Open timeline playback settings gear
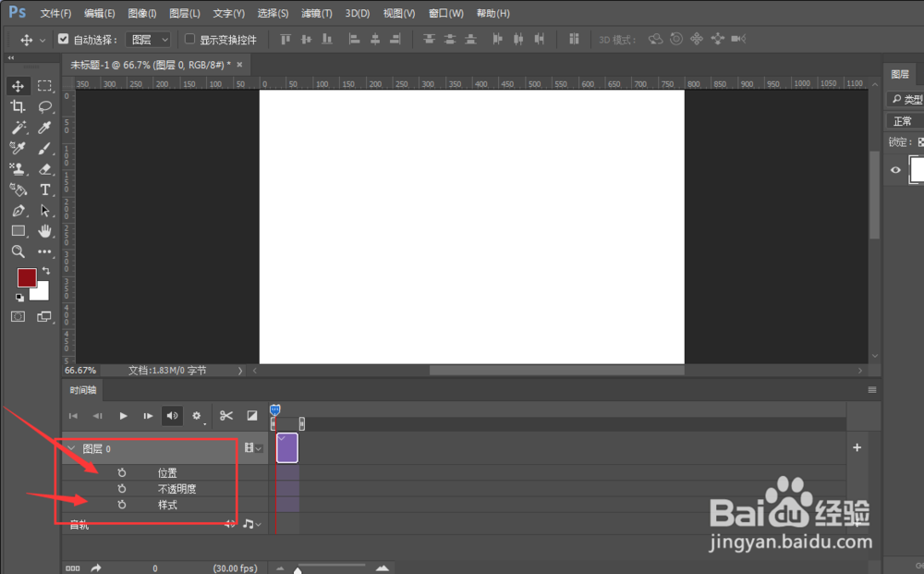Screen dimensions: 924x574 click(x=197, y=415)
